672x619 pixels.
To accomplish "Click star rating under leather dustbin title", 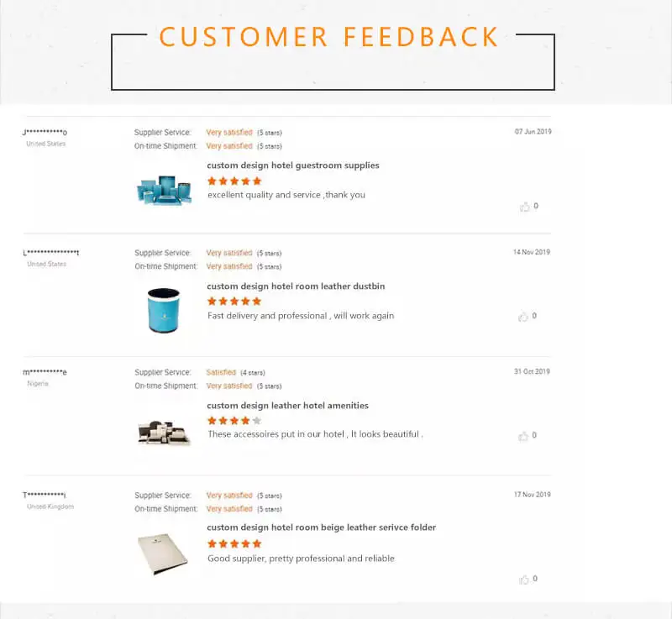I will click(x=234, y=301).
